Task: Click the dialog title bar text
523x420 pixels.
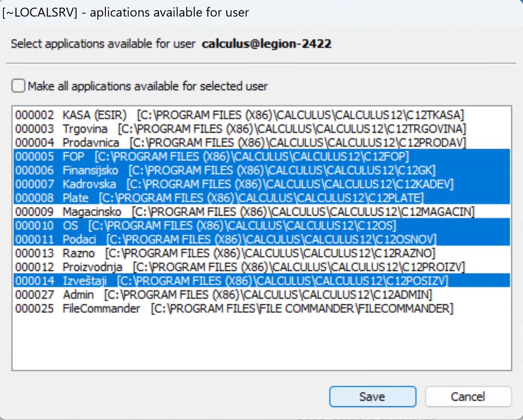Action: (x=126, y=12)
